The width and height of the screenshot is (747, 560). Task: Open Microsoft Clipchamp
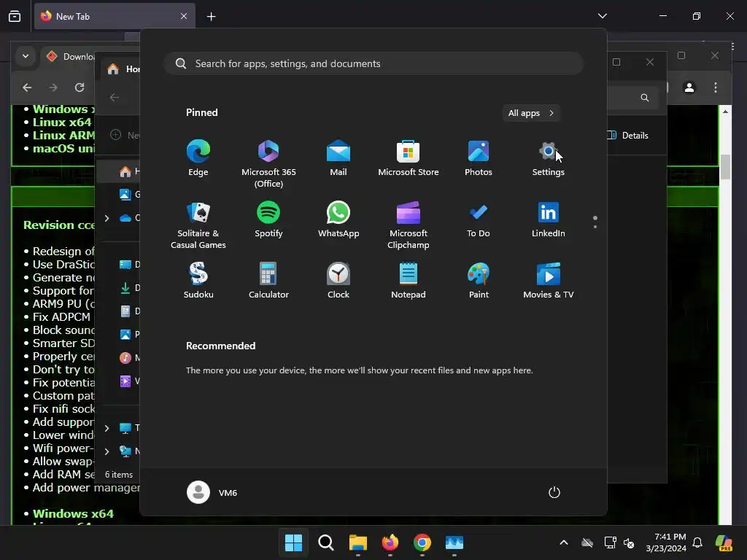[x=409, y=225]
